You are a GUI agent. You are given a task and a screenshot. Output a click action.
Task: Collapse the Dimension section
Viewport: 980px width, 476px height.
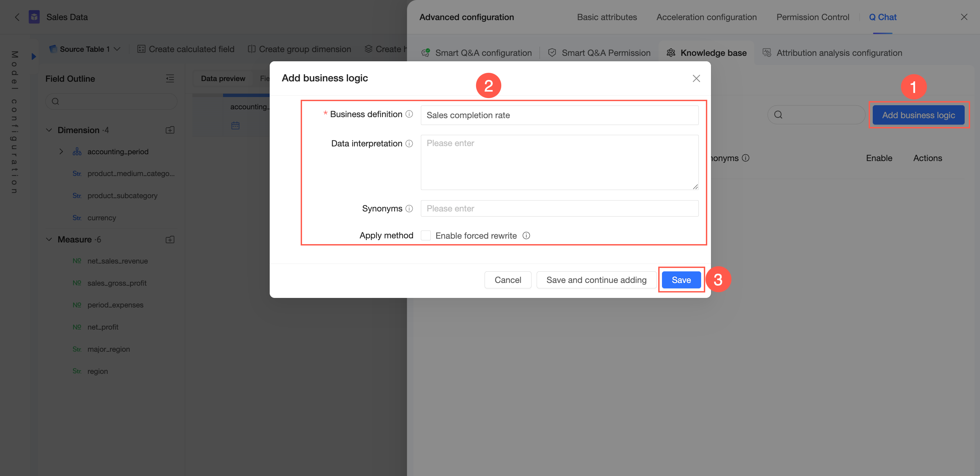(49, 130)
